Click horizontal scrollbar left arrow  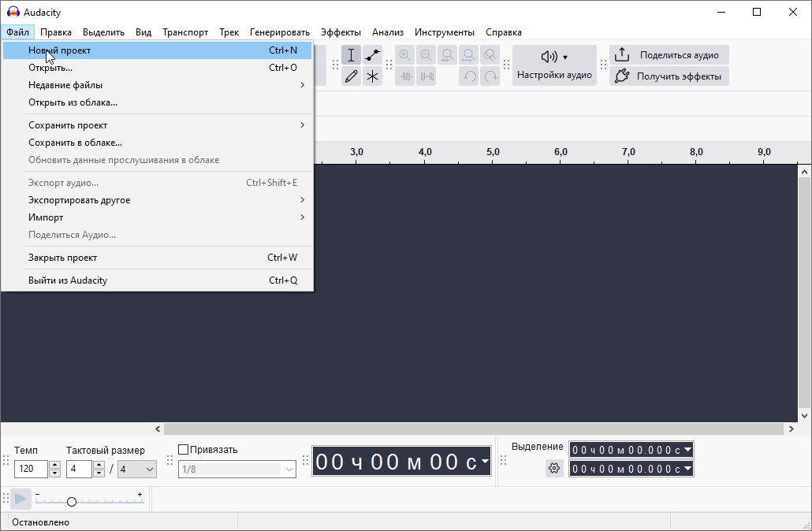point(158,429)
